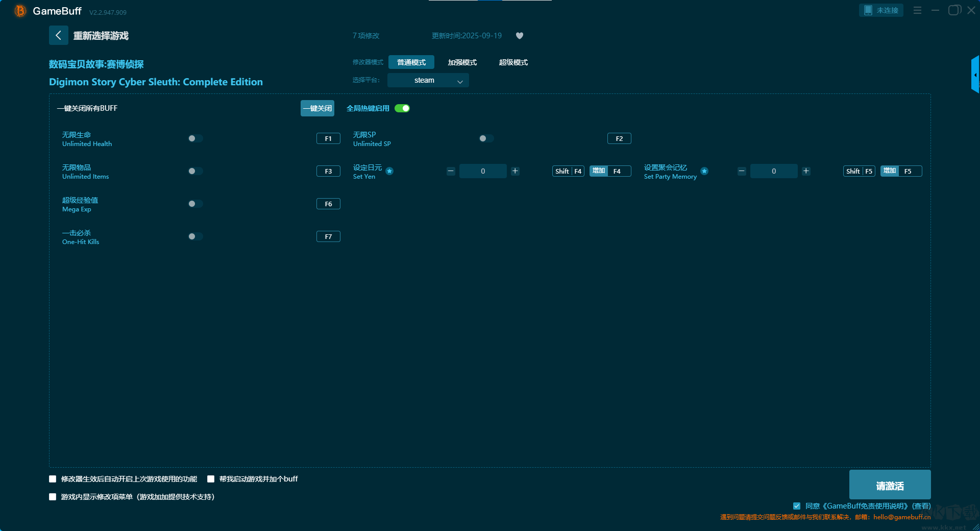Turn on One-Hit Kills toggle
Screen dimensions: 980x531
pyautogui.click(x=195, y=236)
